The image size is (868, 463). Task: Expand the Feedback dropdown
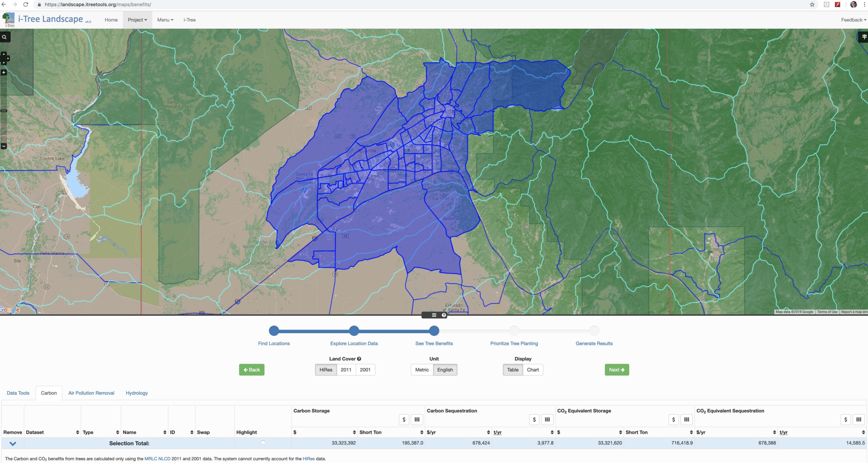coord(853,20)
